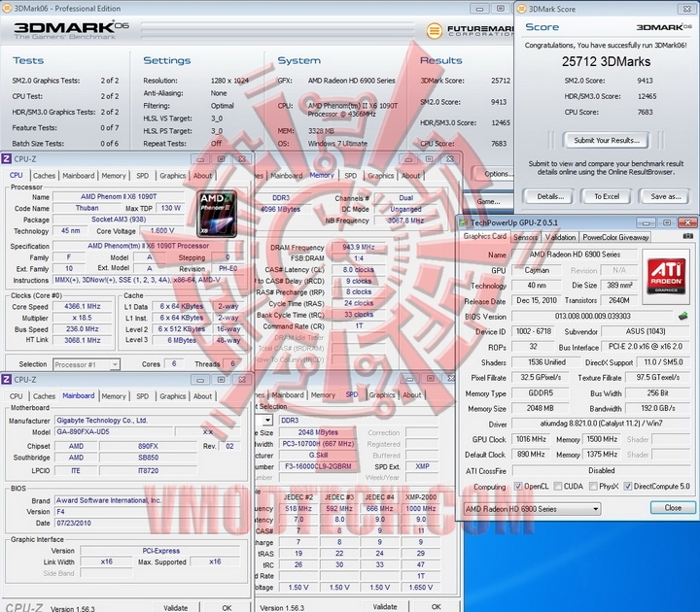700x612 pixels.
Task: Click the Thuban code name field
Action: [x=87, y=208]
